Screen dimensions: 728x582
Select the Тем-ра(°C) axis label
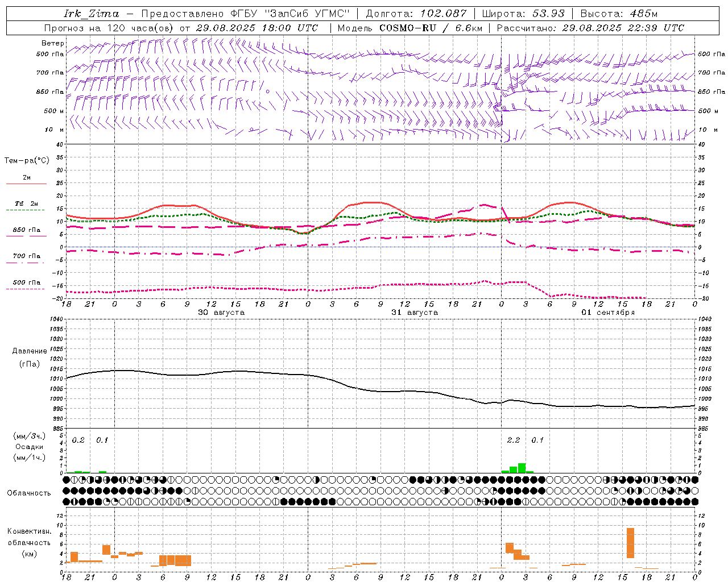click(x=27, y=161)
